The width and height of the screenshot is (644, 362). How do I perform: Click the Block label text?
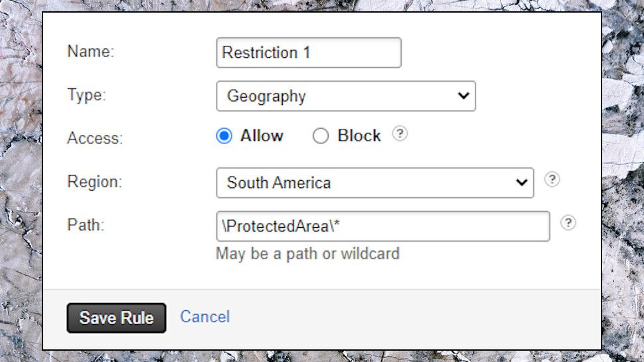359,136
